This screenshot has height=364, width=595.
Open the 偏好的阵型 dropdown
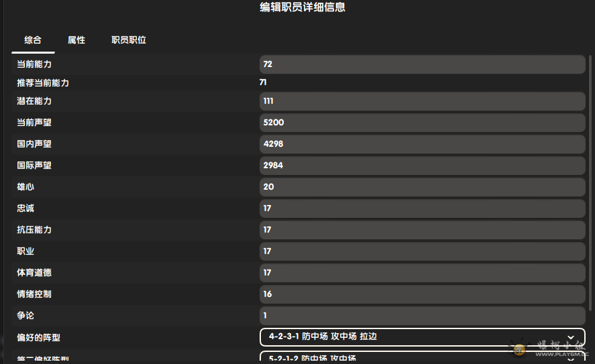423,337
